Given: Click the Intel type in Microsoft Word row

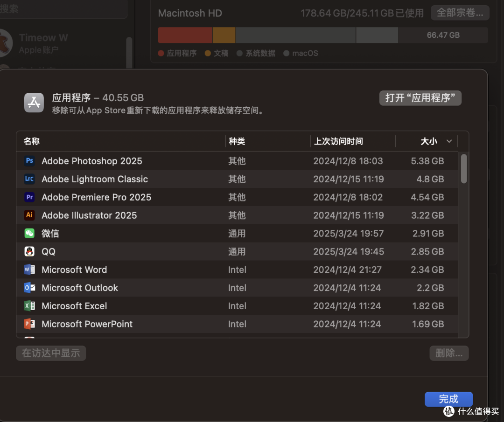Looking at the screenshot, I should 237,270.
